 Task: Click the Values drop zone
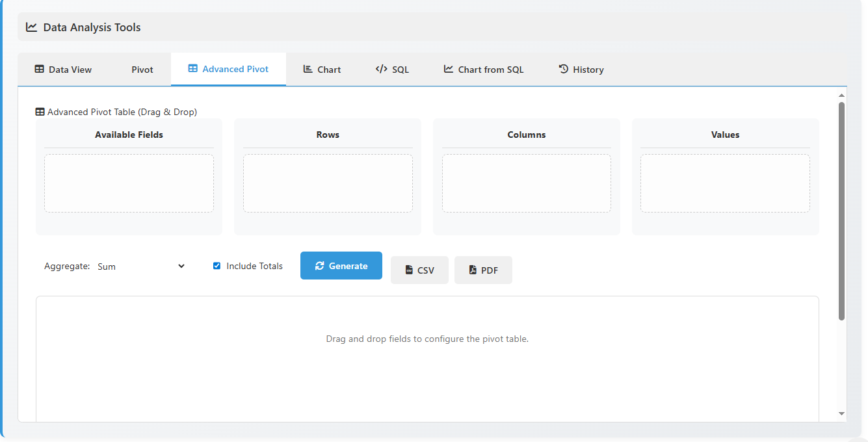725,183
